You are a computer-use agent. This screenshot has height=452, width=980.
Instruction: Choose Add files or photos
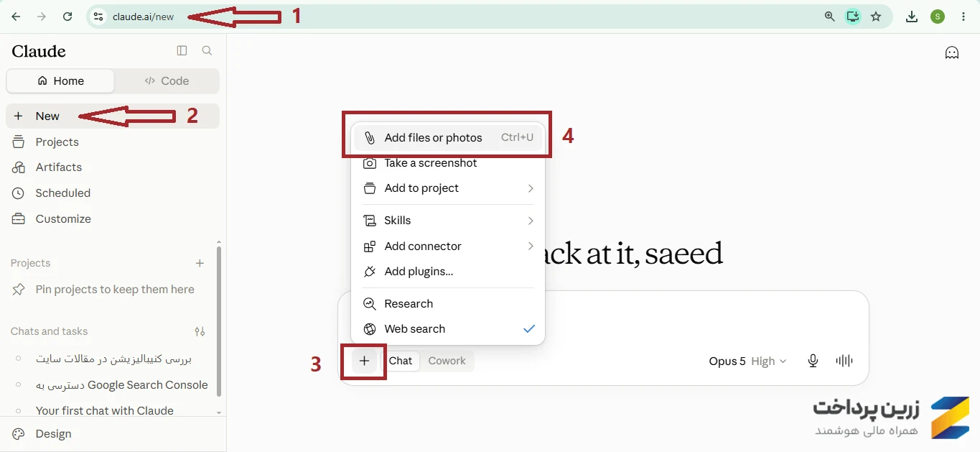tap(448, 137)
